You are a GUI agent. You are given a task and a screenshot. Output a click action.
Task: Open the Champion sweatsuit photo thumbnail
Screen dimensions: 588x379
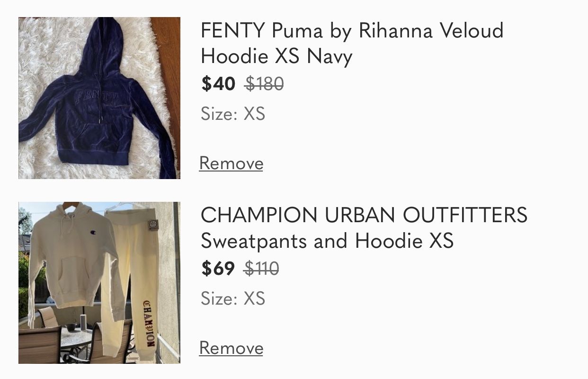[99, 283]
